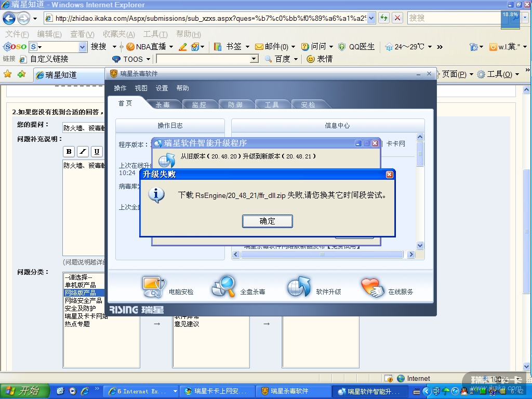Select 单机版产品 in the category list
532x399 pixels.
81,285
